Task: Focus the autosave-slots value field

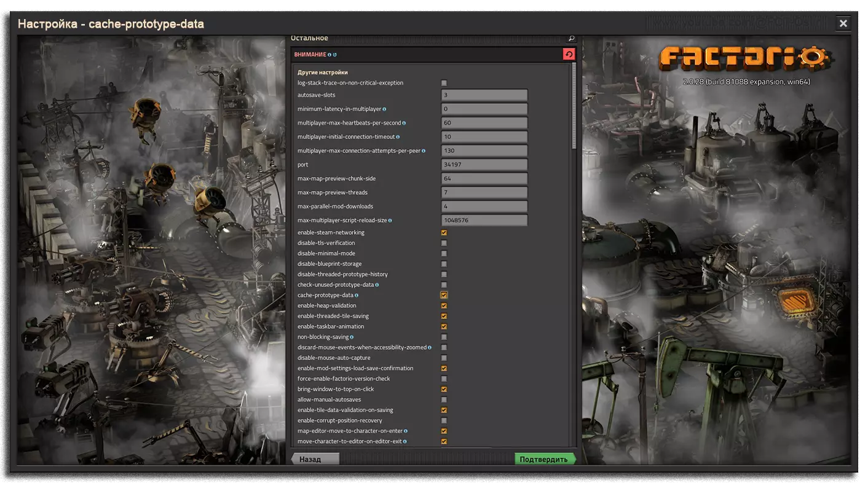Action: click(484, 95)
